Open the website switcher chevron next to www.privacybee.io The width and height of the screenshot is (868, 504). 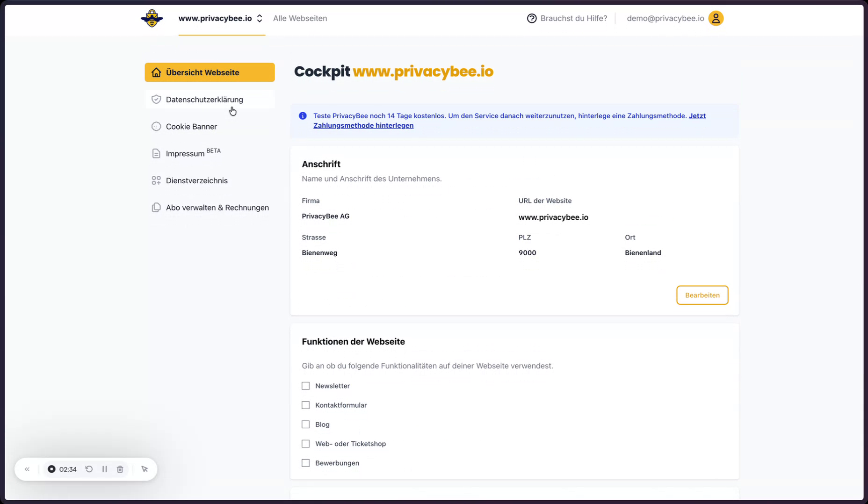[x=260, y=19]
